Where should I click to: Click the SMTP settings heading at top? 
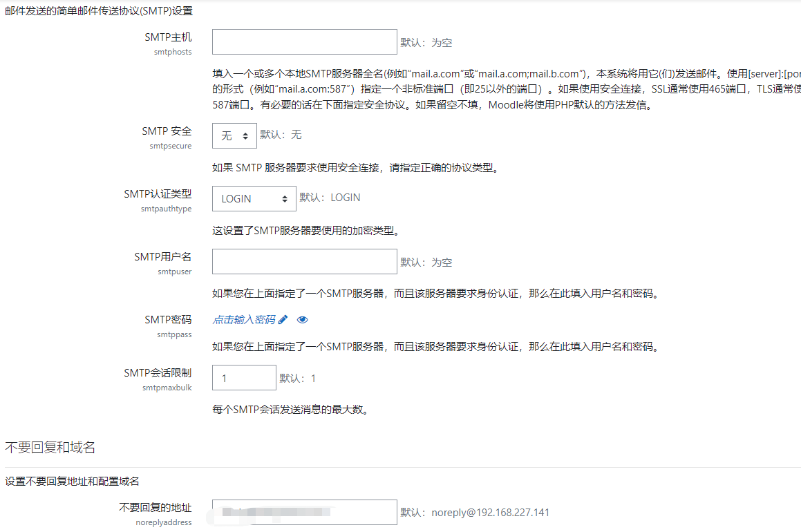pyautogui.click(x=99, y=10)
